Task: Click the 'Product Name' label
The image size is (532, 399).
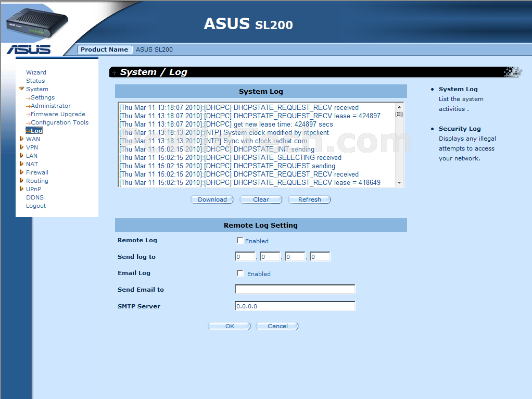Action: coord(105,49)
